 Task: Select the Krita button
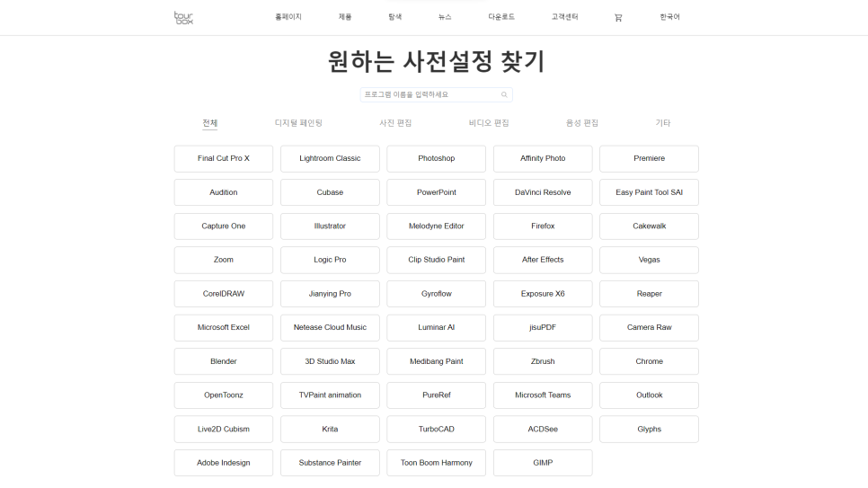330,430
